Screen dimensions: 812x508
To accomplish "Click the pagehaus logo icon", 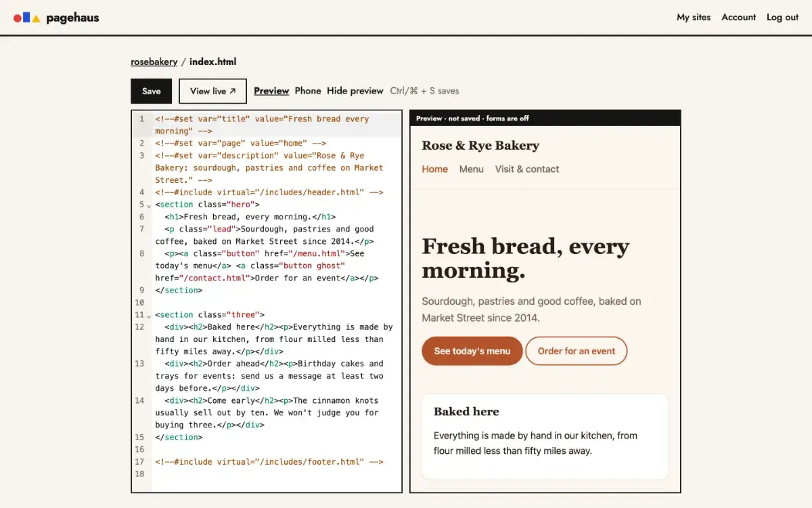I will tap(27, 18).
